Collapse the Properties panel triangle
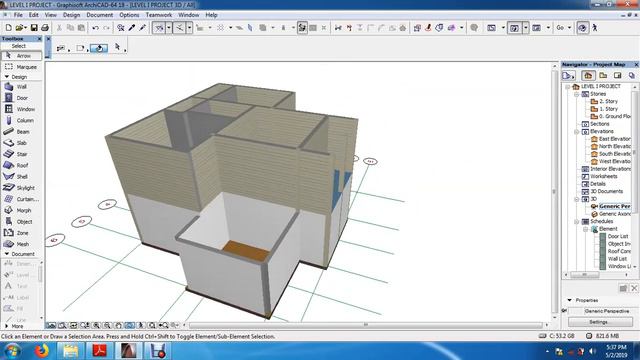 [x=570, y=300]
